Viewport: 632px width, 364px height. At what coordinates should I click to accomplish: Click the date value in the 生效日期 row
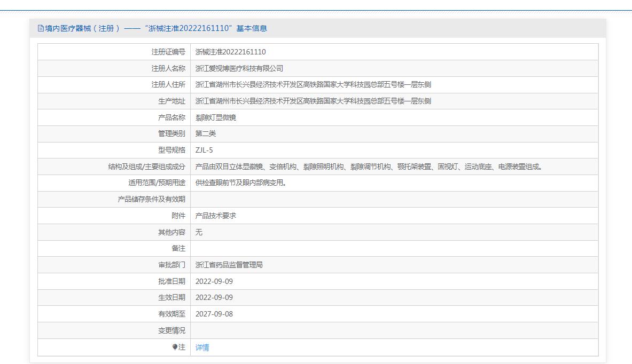[214, 297]
